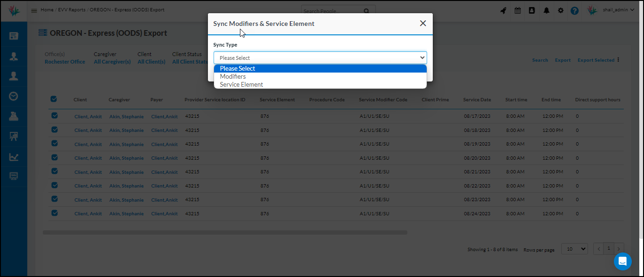The image size is (644, 277).
Task: Uncheck the first visit row dated 08/17/2023
Action: [x=53, y=116]
